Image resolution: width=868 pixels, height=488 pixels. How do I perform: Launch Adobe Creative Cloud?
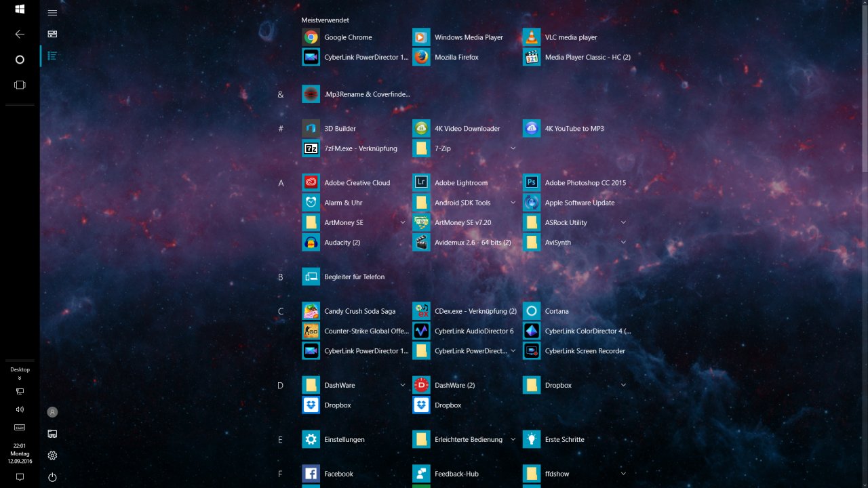(355, 182)
